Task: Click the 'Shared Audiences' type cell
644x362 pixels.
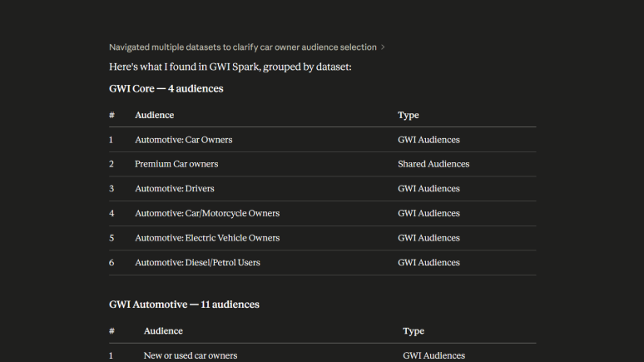Action: tap(433, 164)
